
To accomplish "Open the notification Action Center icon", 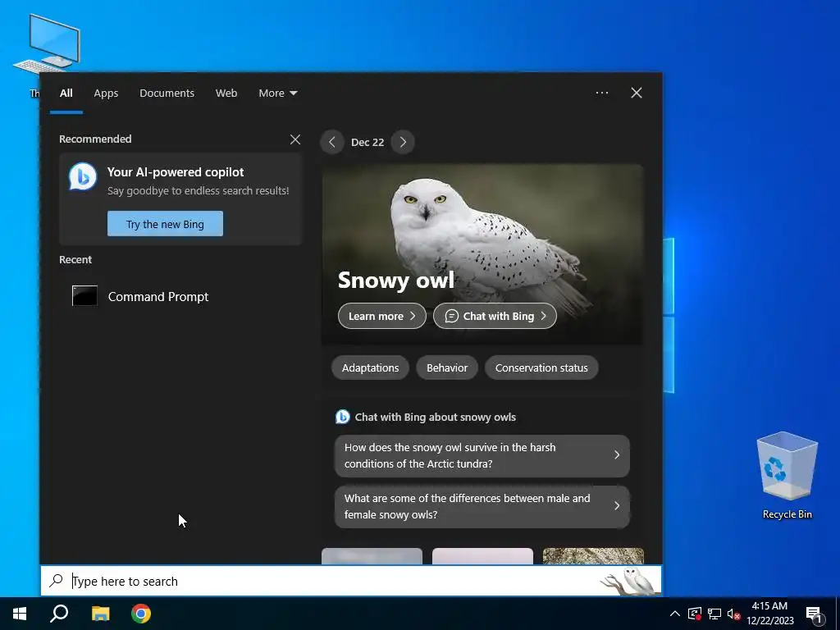I will (815, 614).
